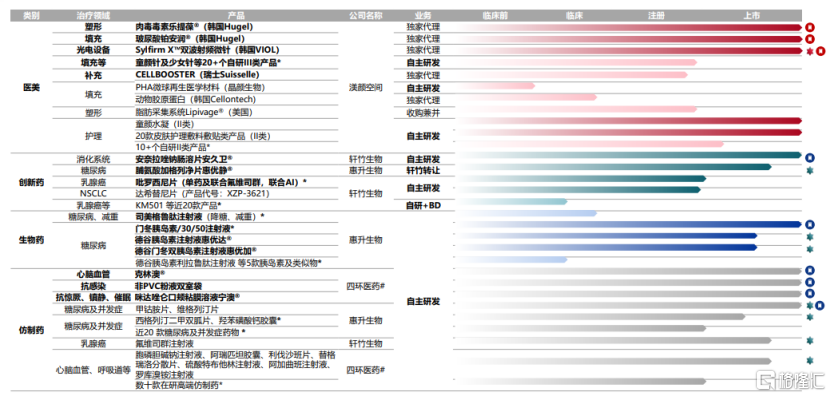Click blue circle badge on 门冬胰岛素 row
The image size is (831, 397).
coord(809,224)
